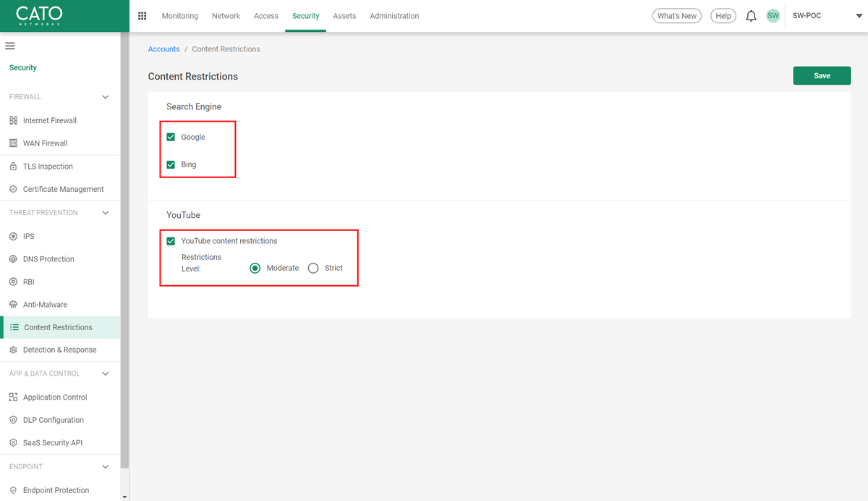Open the SW-POC account dropdown

pos(848,16)
